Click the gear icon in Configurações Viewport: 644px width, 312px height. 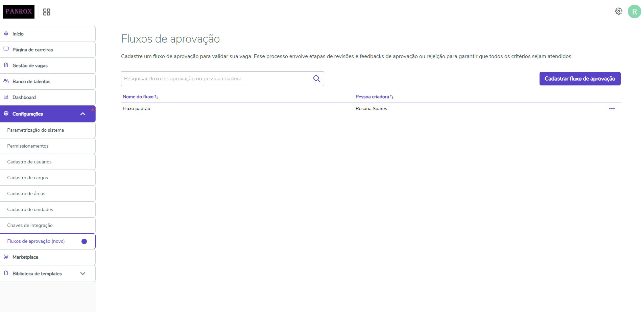point(6,113)
